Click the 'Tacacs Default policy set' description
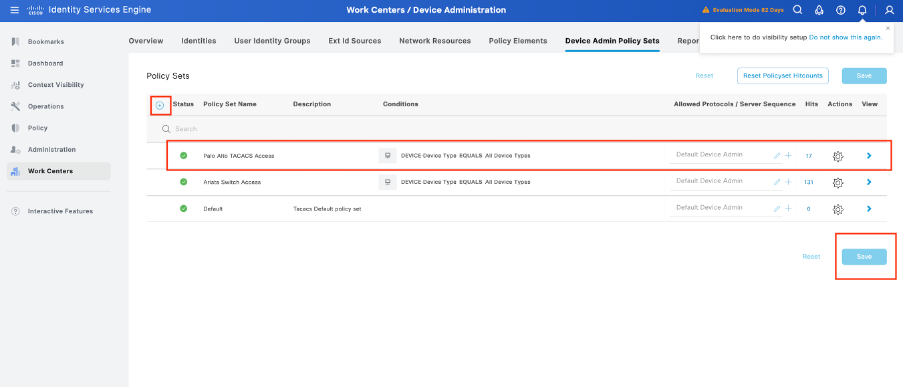Viewport: 904px width, 388px height. point(327,209)
